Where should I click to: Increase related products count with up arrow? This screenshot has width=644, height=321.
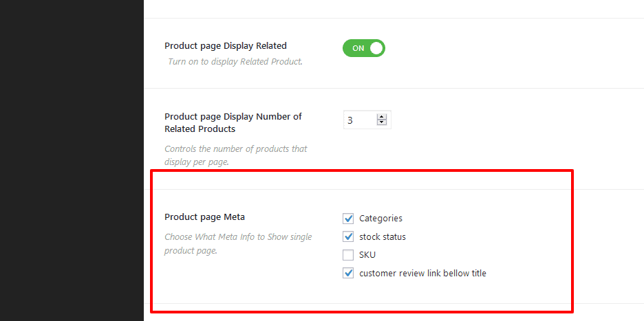tap(382, 117)
